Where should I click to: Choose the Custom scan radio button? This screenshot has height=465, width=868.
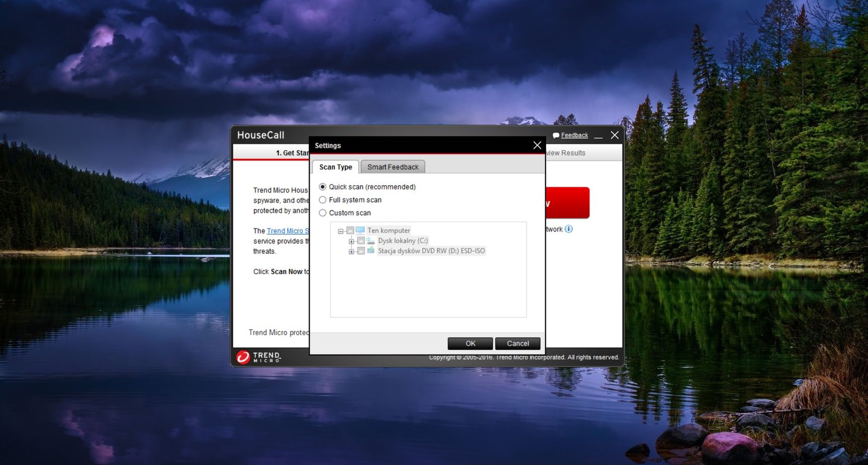click(x=322, y=213)
